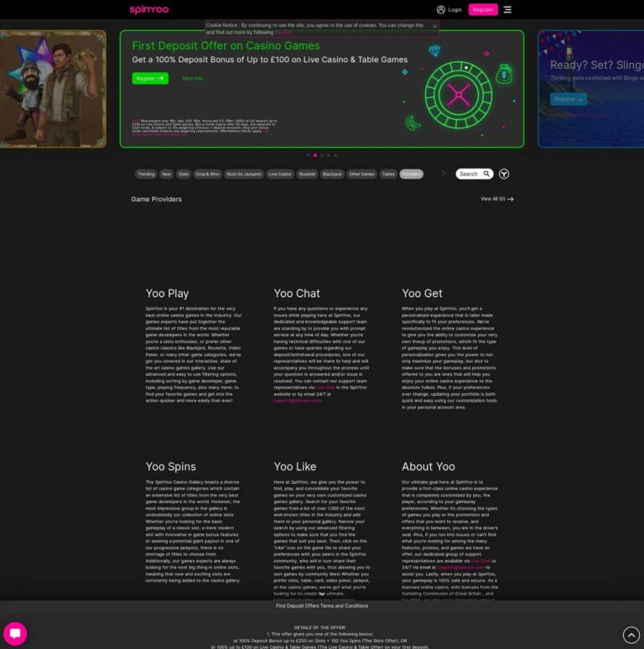Click the pink Register button in header

click(483, 9)
